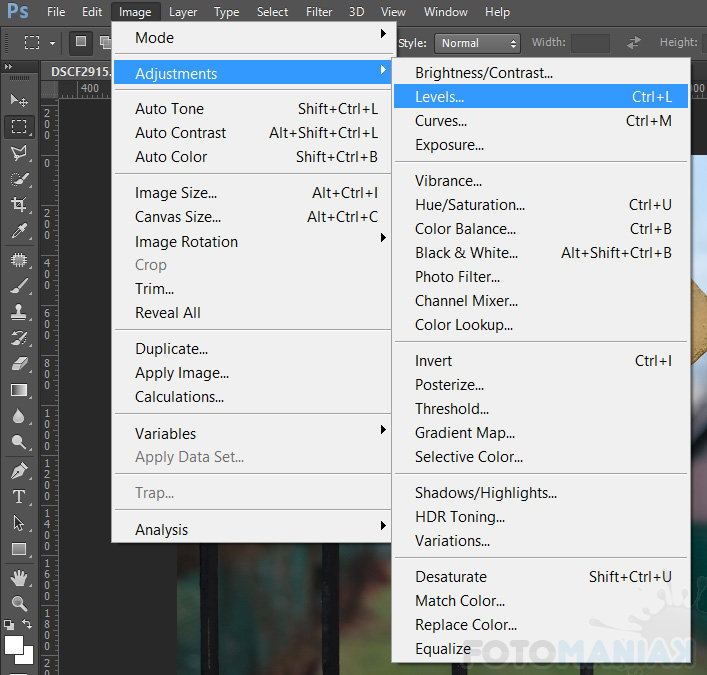The height and width of the screenshot is (675, 707).
Task: Choose Invert adjustment
Action: pyautogui.click(x=541, y=361)
